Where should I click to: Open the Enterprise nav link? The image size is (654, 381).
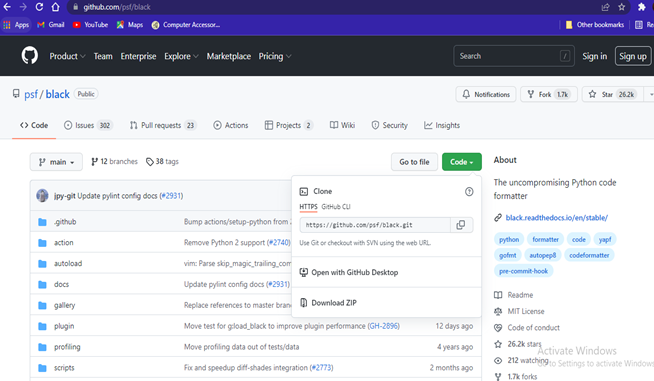point(138,56)
